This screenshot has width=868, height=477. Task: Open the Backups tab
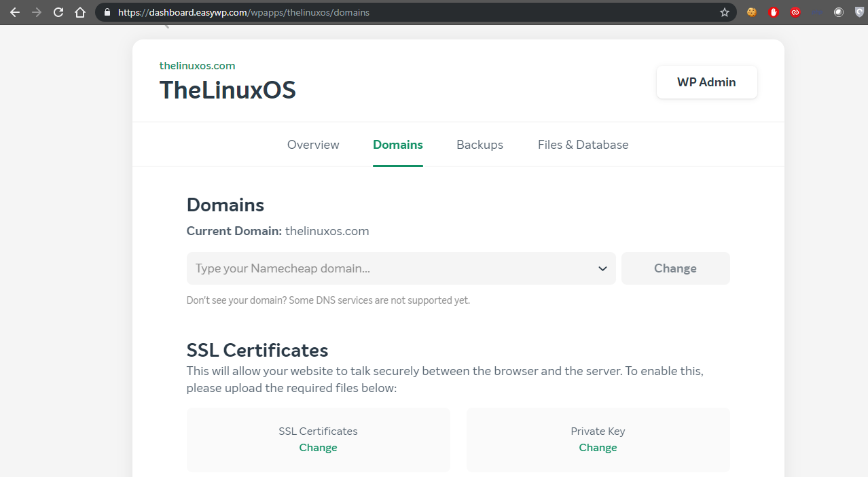[480, 144]
